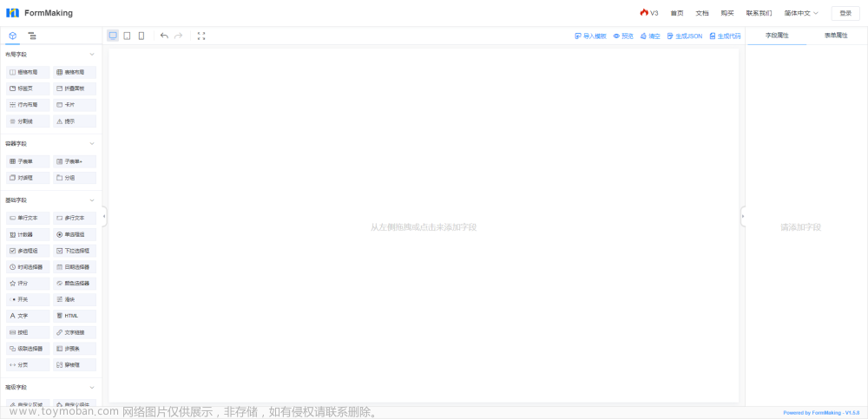Add a 对话框 dialog field
Image resolution: width=868 pixels, height=419 pixels.
pyautogui.click(x=28, y=178)
